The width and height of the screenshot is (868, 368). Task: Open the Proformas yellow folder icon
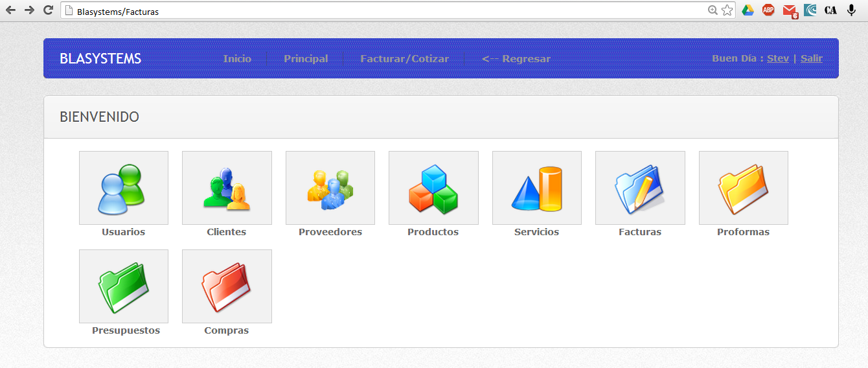(x=743, y=188)
